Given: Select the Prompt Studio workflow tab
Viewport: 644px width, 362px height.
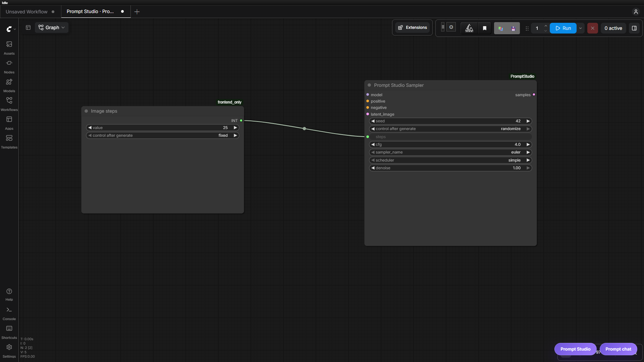Looking at the screenshot, I should pyautogui.click(x=96, y=11).
